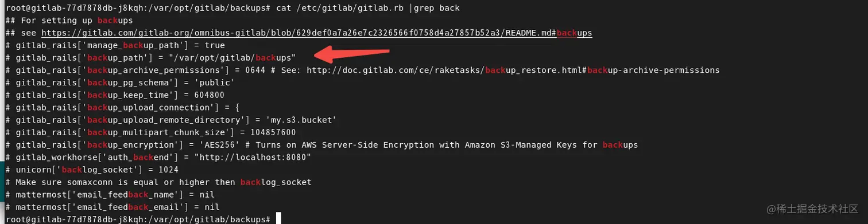Click the doc.gitlab.com backup_restore.html URL

tap(513, 70)
